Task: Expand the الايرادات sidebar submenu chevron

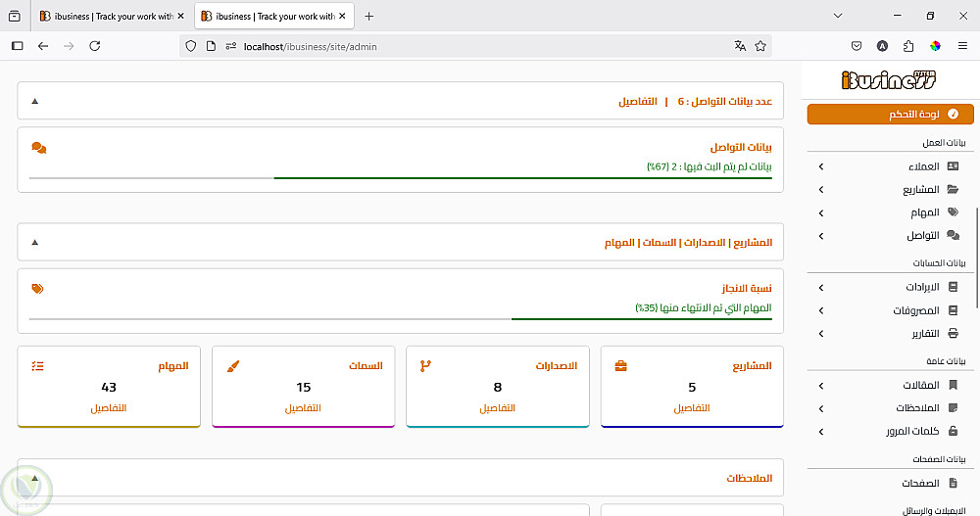Action: pyautogui.click(x=821, y=288)
